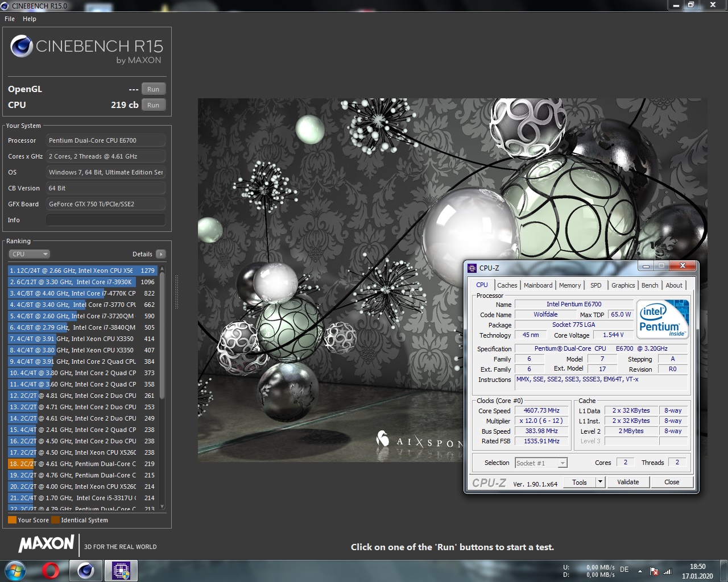Click the Core Speed value 4607.73 MHz
This screenshot has height=582, width=728.
click(x=541, y=410)
